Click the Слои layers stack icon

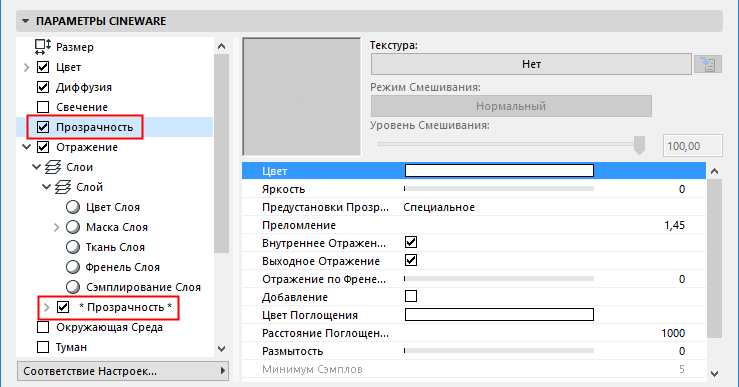point(53,167)
